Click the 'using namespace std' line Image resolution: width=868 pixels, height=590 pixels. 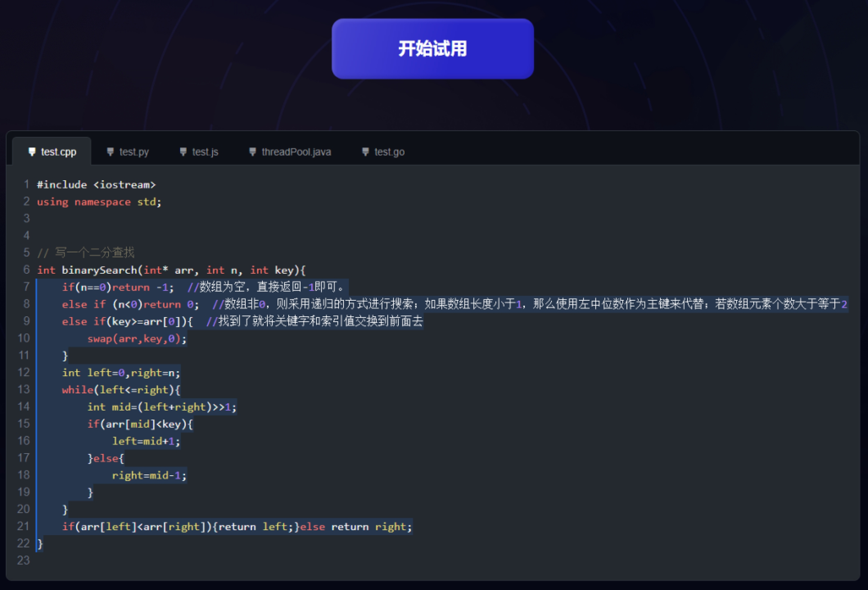coord(99,202)
